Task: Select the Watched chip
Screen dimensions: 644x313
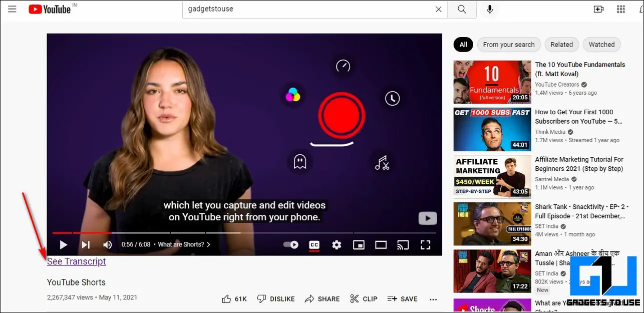Action: 601,45
